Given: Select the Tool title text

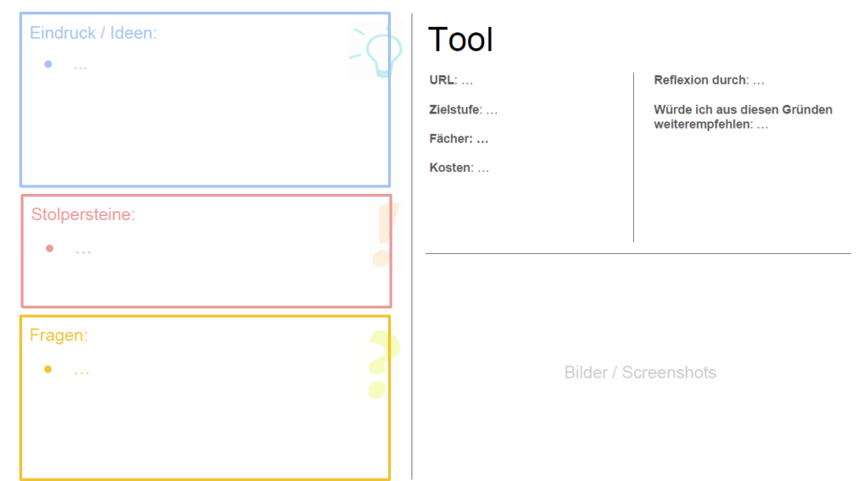Looking at the screenshot, I should coord(460,40).
